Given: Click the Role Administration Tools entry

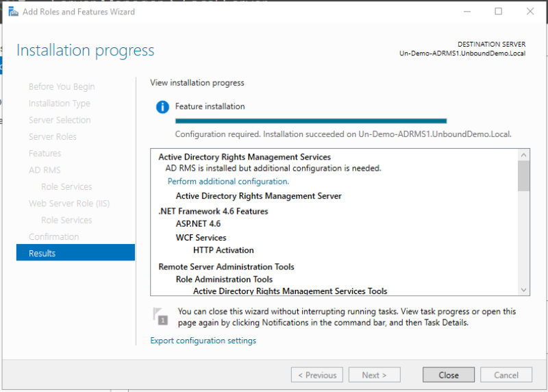Looking at the screenshot, I should click(x=224, y=280).
